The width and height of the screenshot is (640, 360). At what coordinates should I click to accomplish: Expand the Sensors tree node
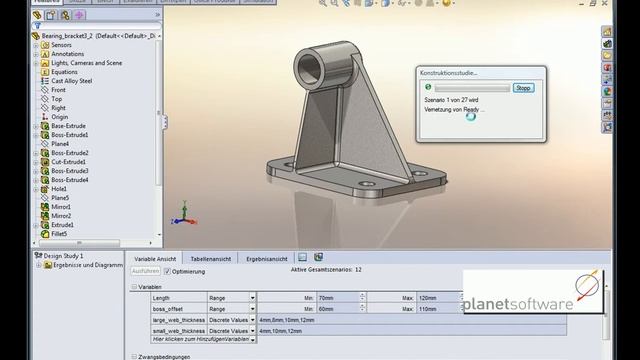click(x=36, y=45)
